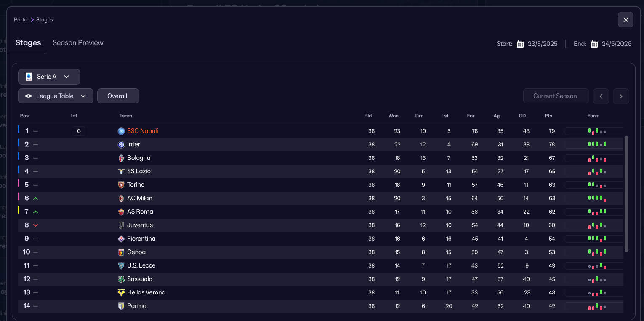The width and height of the screenshot is (644, 321).
Task: Click the vertical scrollbar of table
Action: click(x=626, y=194)
